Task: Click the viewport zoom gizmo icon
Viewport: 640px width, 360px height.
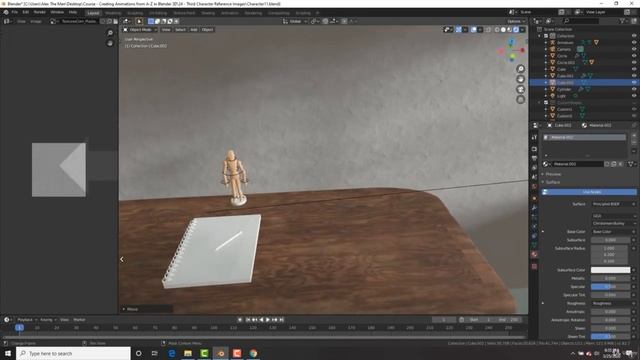Action: [x=520, y=69]
